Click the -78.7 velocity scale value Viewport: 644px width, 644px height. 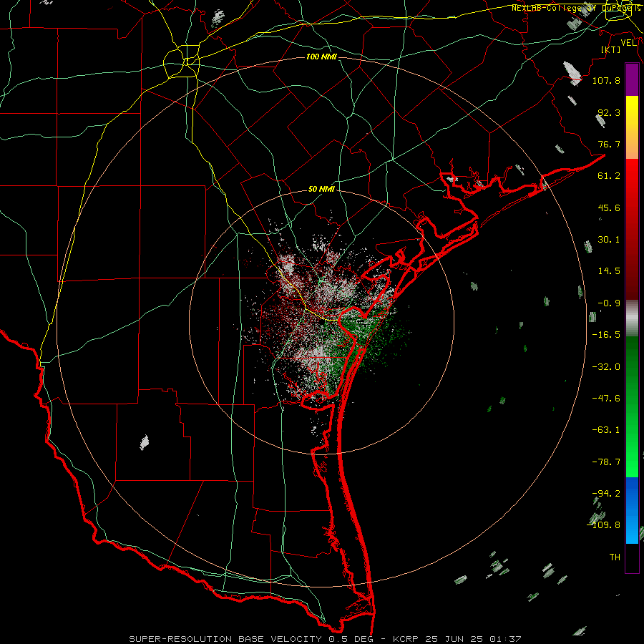pos(606,462)
